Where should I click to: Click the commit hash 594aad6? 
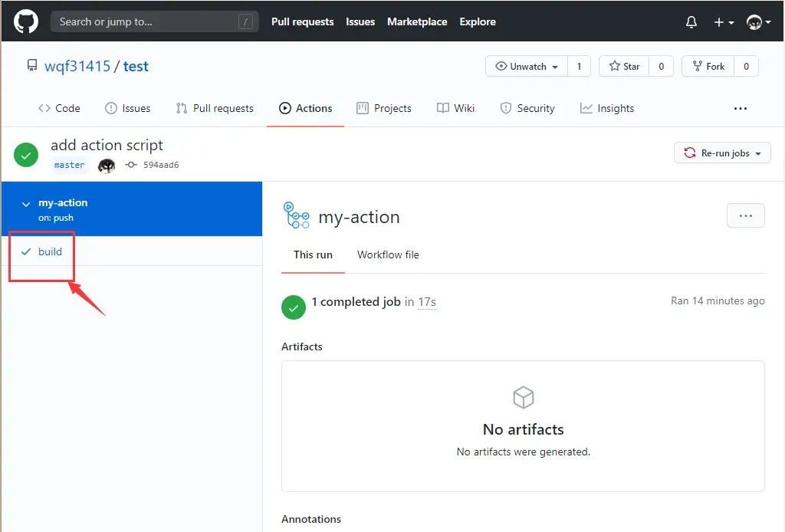[160, 165]
